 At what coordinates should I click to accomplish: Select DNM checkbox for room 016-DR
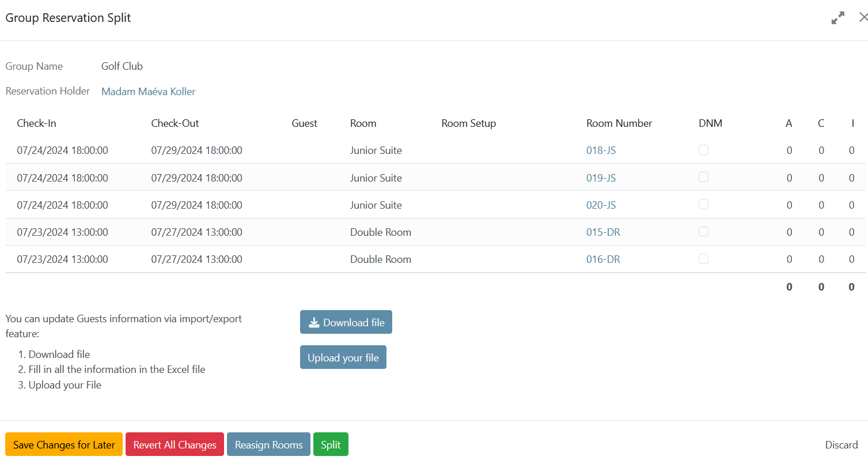coord(703,259)
